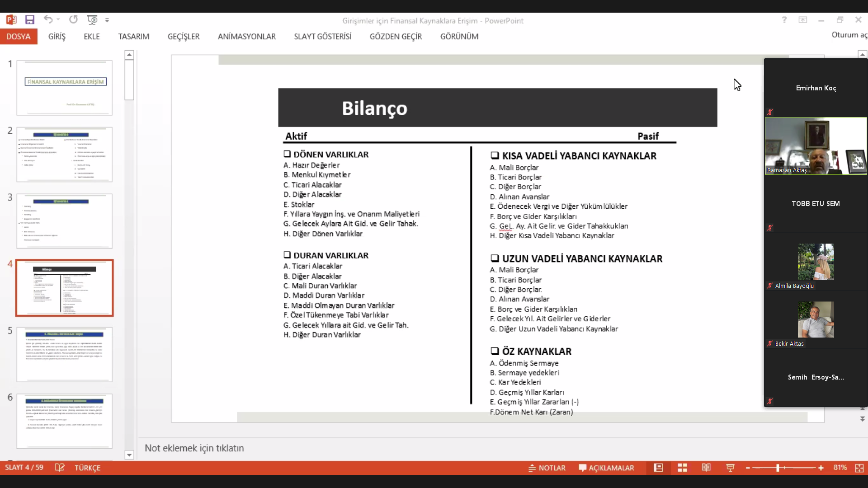
Task: Open the Undo history dropdown arrow
Action: [58, 20]
